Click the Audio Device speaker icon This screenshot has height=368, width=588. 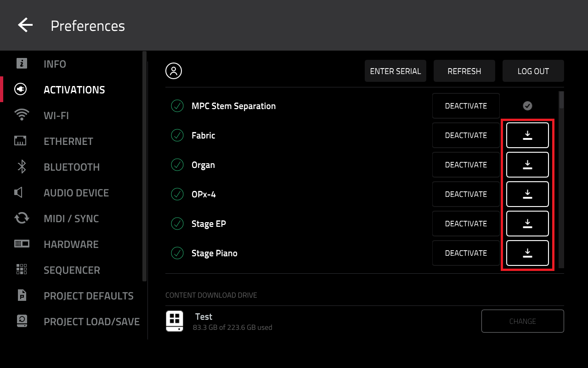tap(18, 192)
